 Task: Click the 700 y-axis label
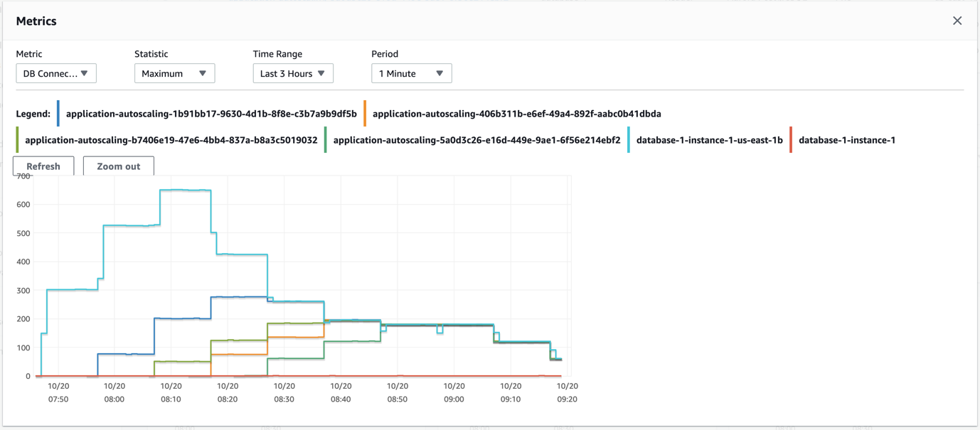click(23, 176)
